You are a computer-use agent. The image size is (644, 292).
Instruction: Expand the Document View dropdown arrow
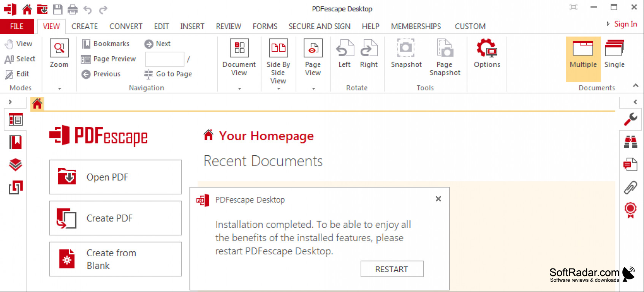[x=240, y=88]
